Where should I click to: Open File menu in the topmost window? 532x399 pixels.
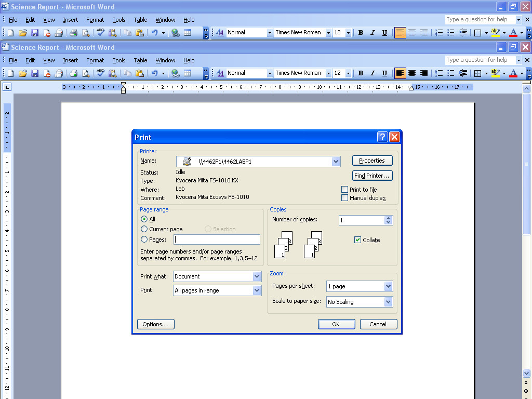coord(13,20)
